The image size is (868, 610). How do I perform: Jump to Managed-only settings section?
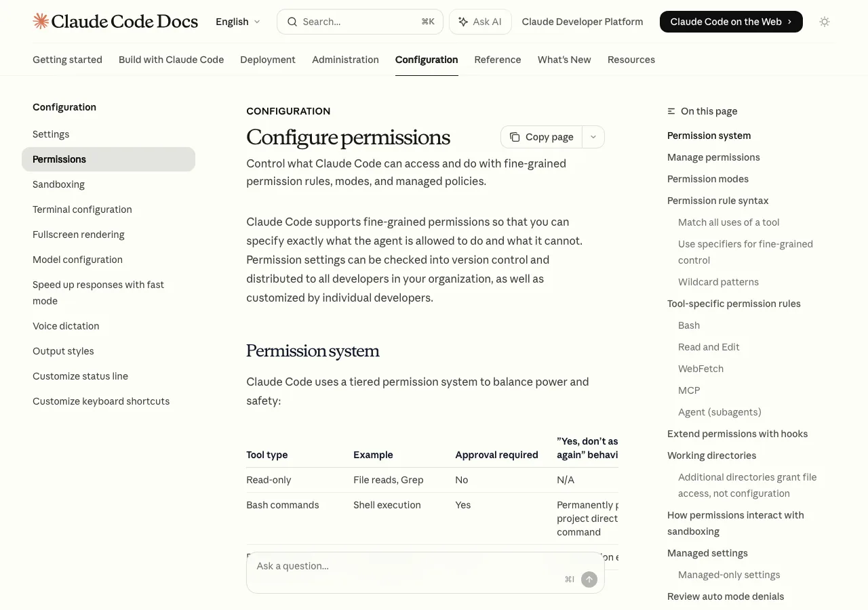tap(729, 575)
